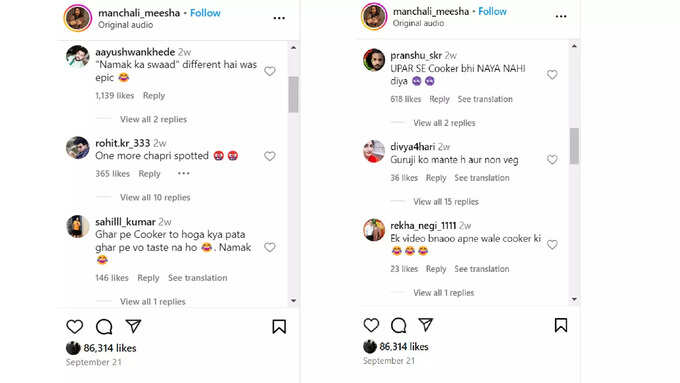Like aayushwankhede's comment with heart
The width and height of the screenshot is (680, 383).
pyautogui.click(x=270, y=71)
